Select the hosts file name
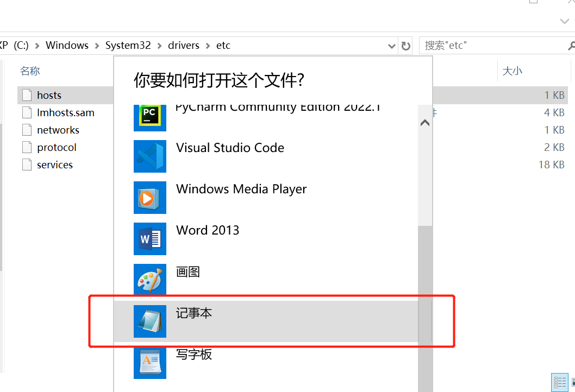 coord(49,95)
